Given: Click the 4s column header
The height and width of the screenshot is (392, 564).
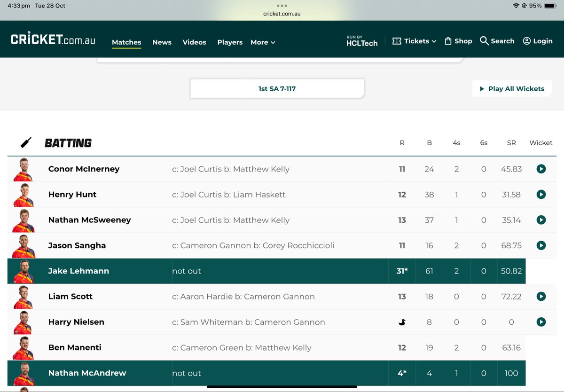Looking at the screenshot, I should pos(456,143).
